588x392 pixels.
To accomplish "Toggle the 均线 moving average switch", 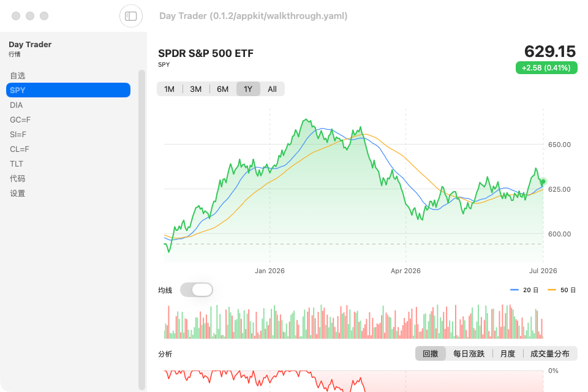I will 197,290.
